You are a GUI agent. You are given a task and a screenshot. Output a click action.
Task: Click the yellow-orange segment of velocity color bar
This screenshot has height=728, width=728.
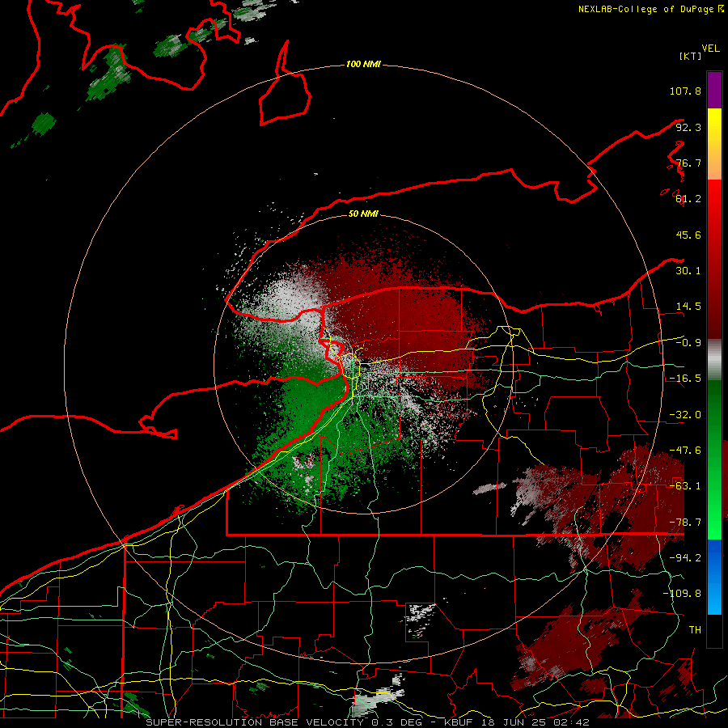click(714, 144)
